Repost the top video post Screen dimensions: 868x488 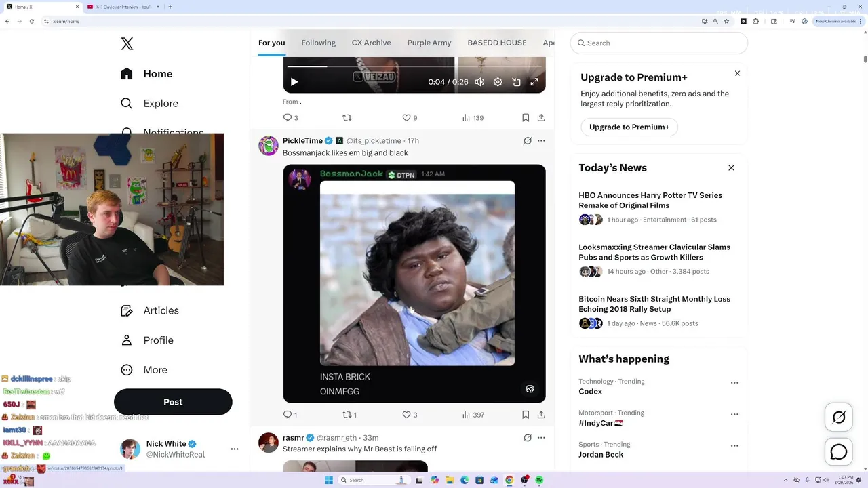coord(347,118)
